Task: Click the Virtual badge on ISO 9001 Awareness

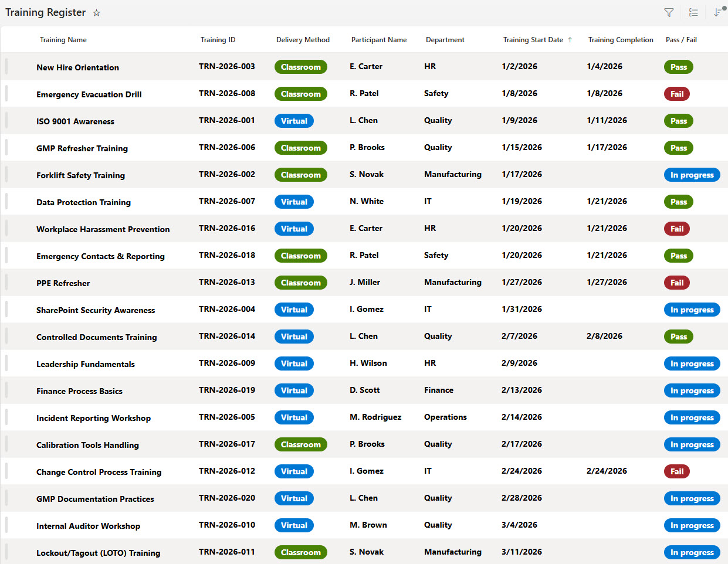Action: click(x=294, y=121)
